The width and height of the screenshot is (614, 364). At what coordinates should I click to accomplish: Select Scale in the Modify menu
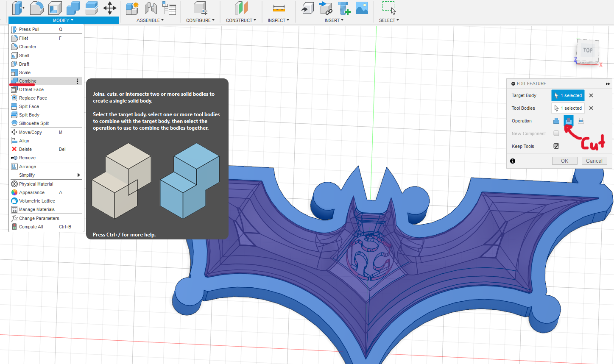point(46,72)
